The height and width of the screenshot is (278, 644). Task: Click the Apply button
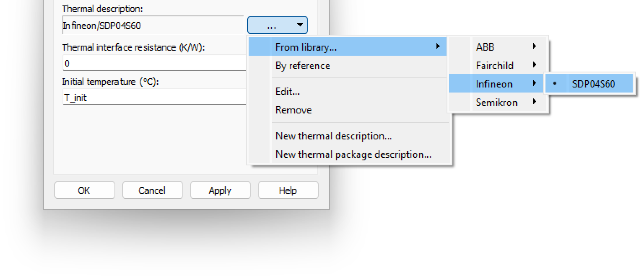220,190
